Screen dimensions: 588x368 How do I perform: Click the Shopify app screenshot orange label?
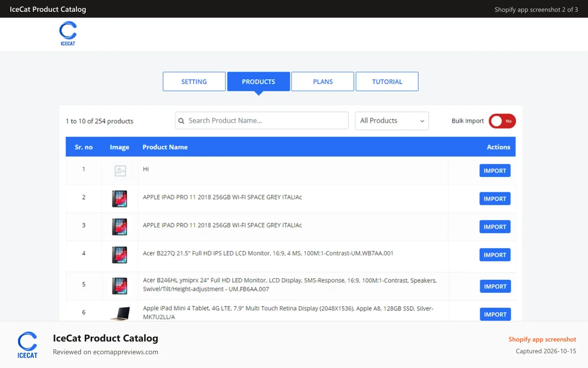pos(542,340)
